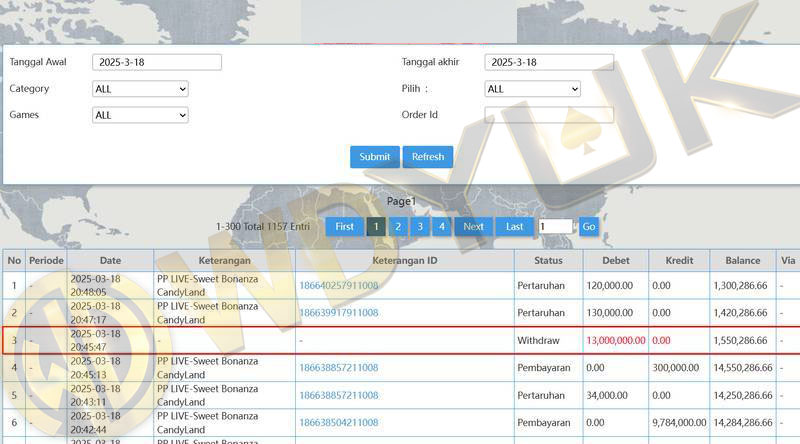Screen dimensions: 800x444
Task: Click the Keterangan column header
Action: point(224,260)
